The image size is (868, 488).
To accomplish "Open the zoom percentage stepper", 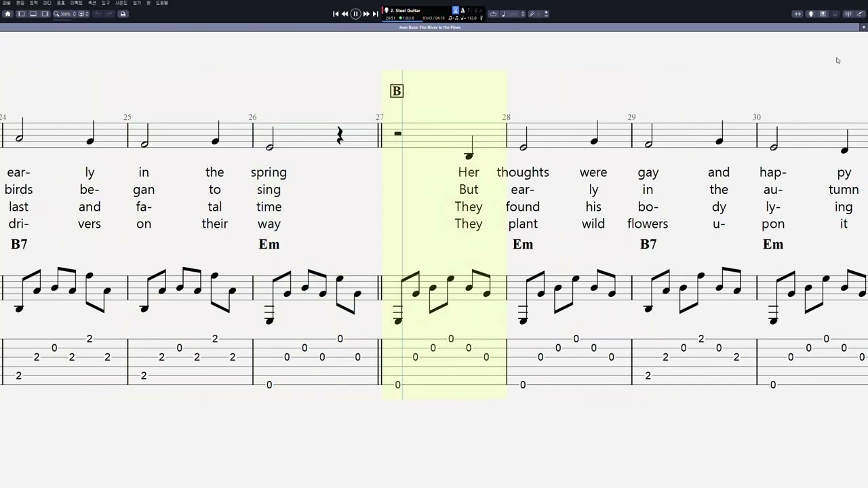I will pyautogui.click(x=74, y=14).
